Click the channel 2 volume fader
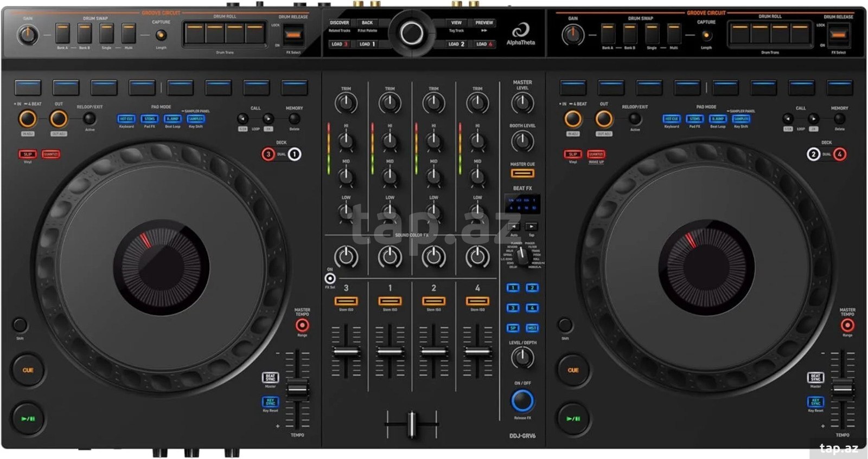Image resolution: width=868 pixels, height=459 pixels. pos(433,352)
